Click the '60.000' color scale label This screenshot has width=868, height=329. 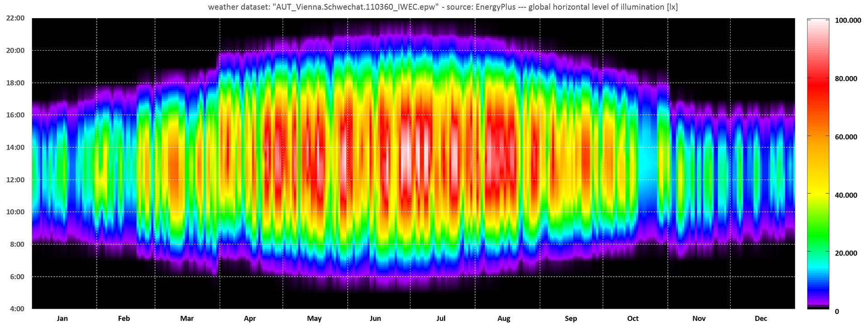tap(846, 137)
